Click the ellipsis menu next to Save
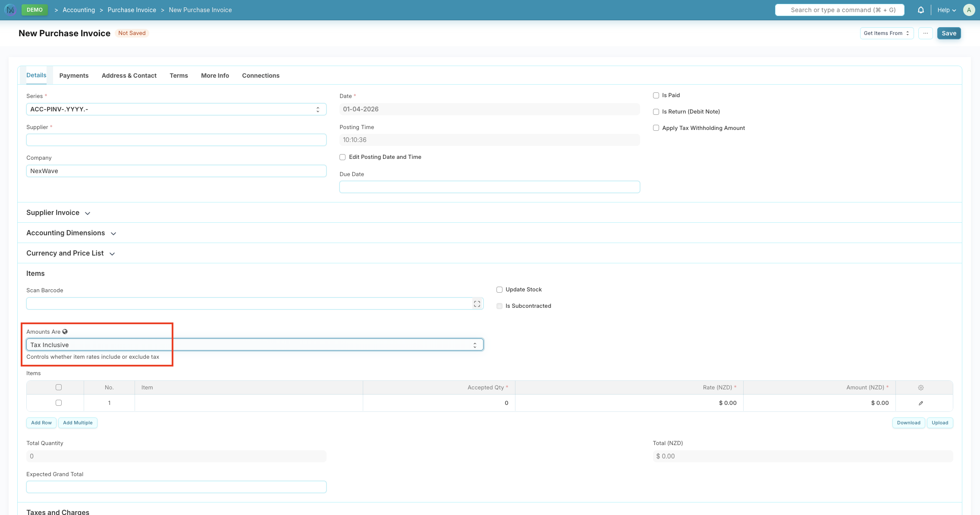 [926, 33]
